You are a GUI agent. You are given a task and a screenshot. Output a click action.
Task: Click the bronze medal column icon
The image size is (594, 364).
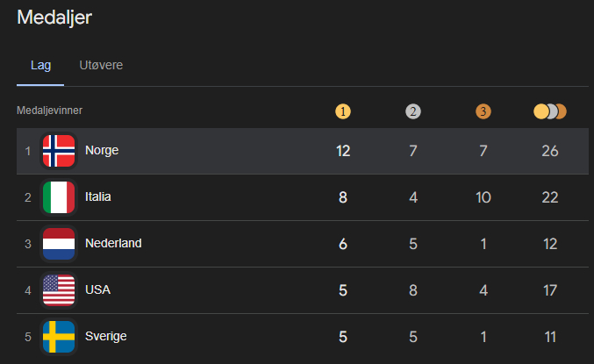pos(483,111)
